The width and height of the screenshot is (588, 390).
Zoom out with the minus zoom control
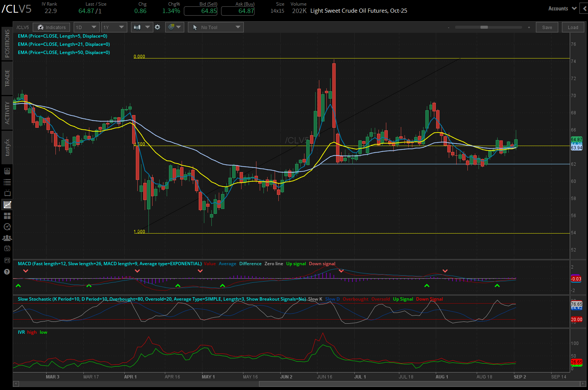tap(448, 27)
